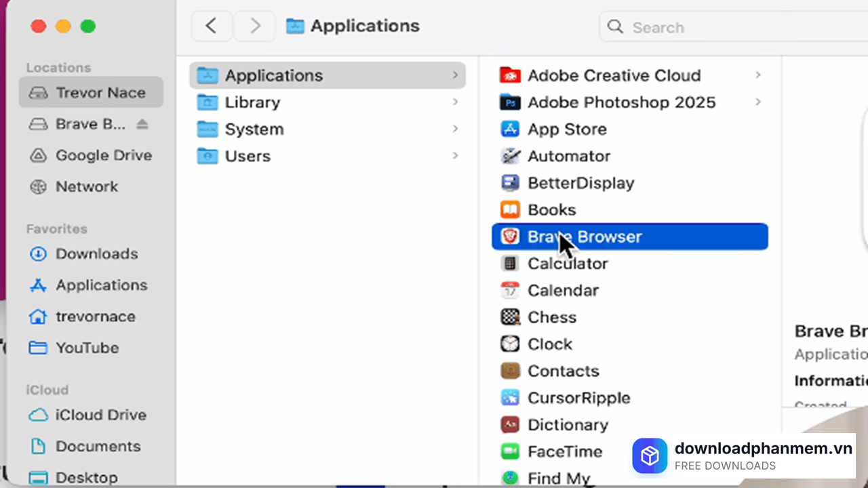The image size is (868, 488).
Task: Go back using the toolbar arrow
Action: [211, 26]
